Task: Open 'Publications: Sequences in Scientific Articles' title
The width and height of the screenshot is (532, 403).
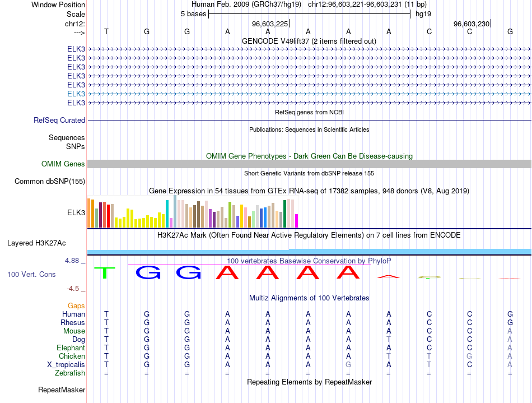Action: point(309,129)
